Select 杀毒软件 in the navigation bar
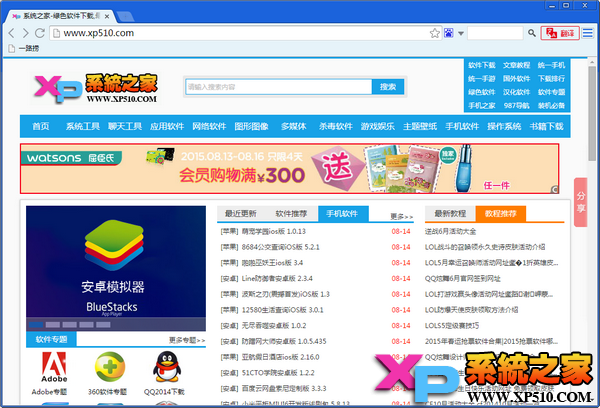The height and width of the screenshot is (408, 600). click(x=336, y=126)
